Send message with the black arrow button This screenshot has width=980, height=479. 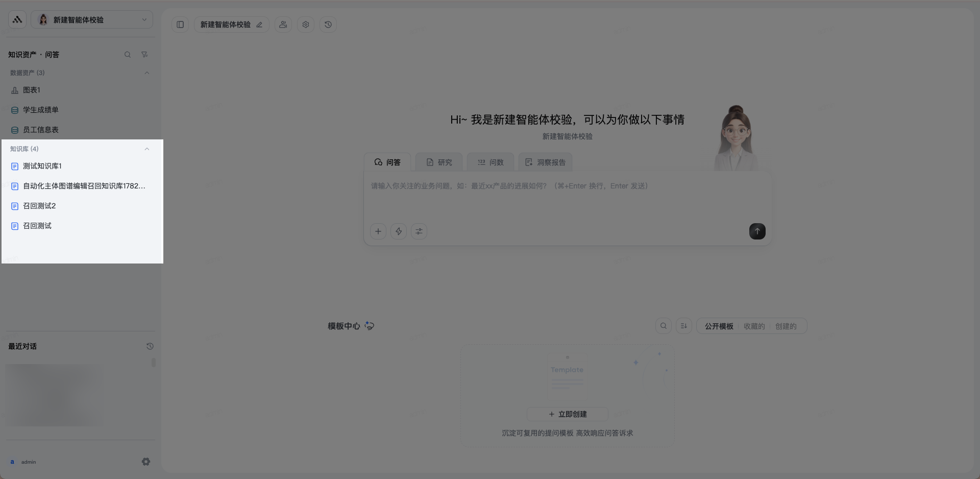(x=757, y=231)
